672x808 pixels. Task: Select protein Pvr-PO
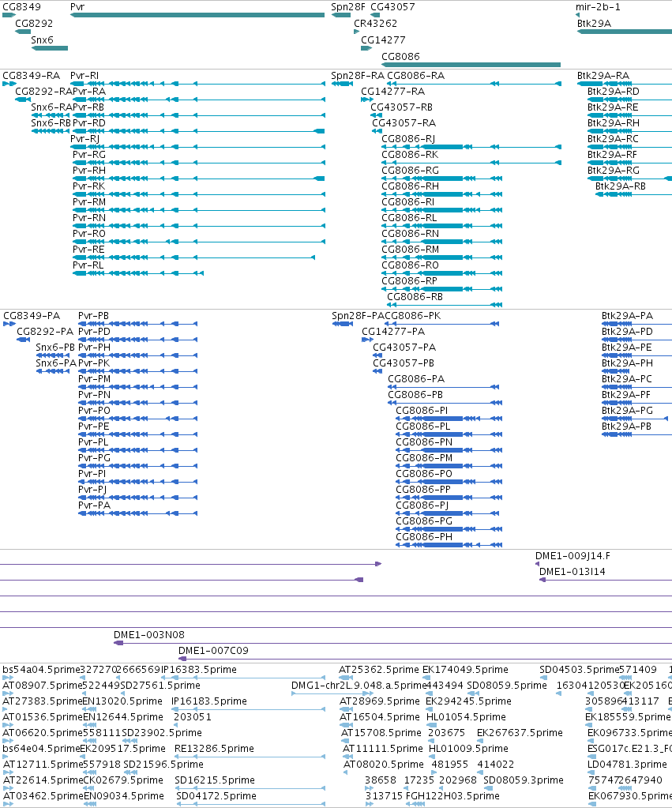[94, 411]
